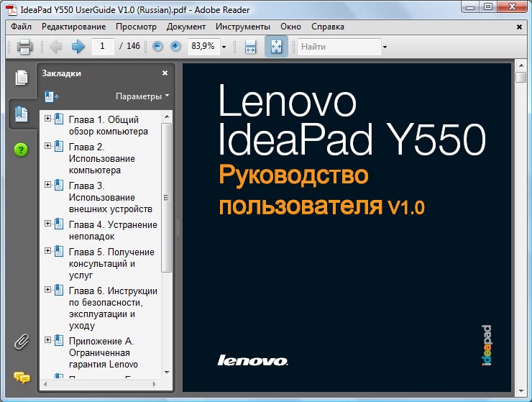Open bookmark Приложение A. Ограниченная гарантия
This screenshot has width=532, height=402.
click(x=103, y=352)
